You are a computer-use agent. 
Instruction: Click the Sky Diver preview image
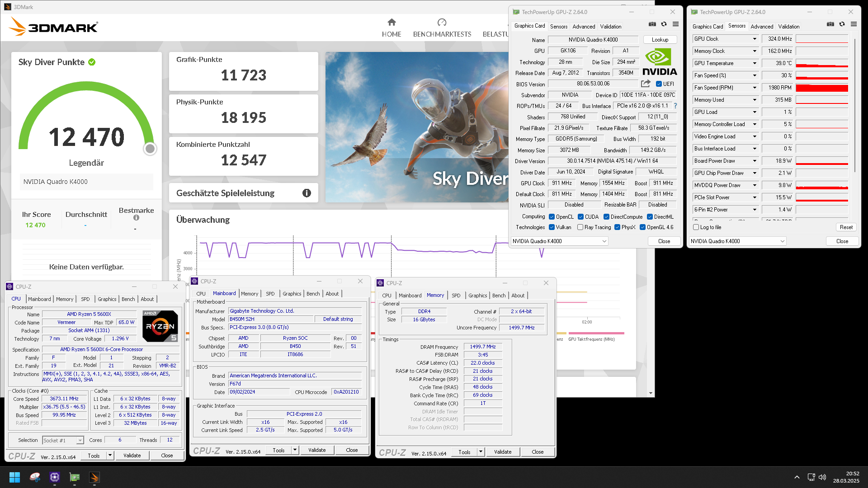417,127
